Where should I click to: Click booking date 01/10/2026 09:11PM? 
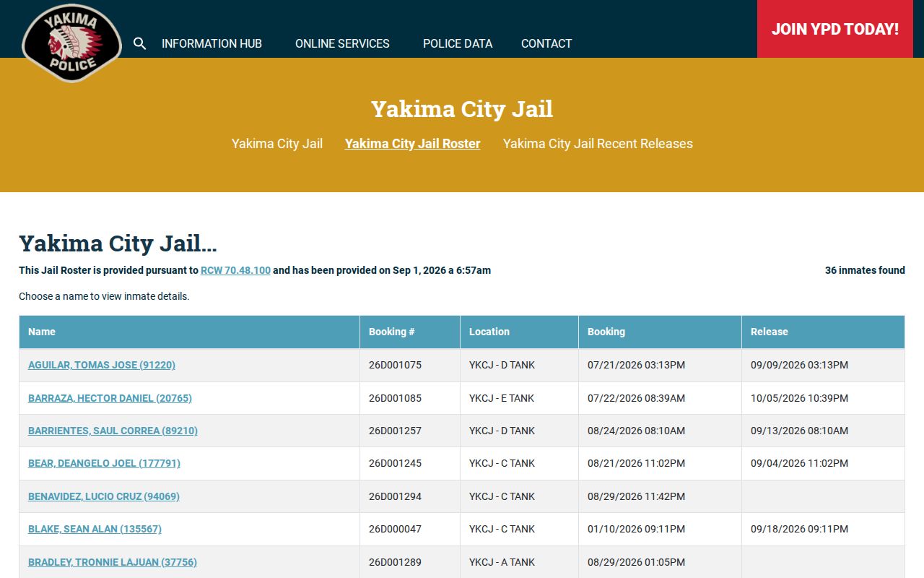coord(636,529)
